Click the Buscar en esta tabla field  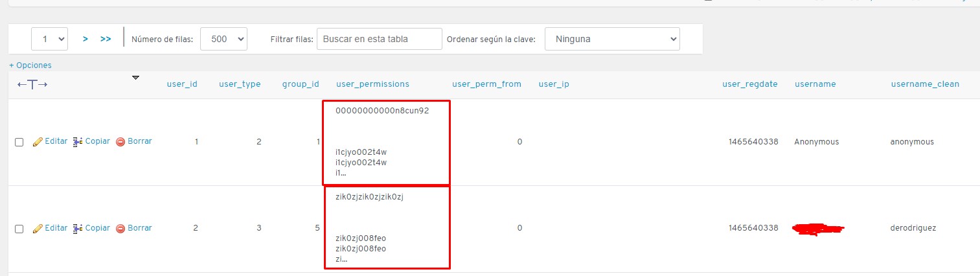coord(379,39)
